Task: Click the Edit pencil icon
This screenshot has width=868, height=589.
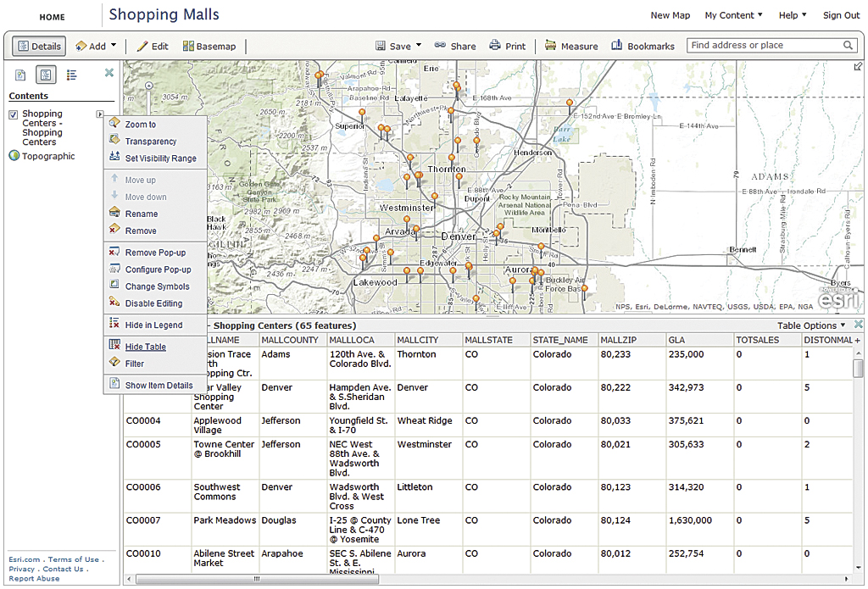Action: [x=142, y=46]
